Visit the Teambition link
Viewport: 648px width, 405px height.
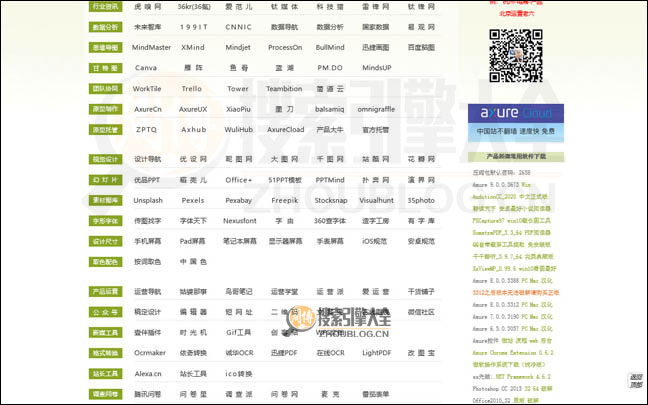[x=284, y=89]
